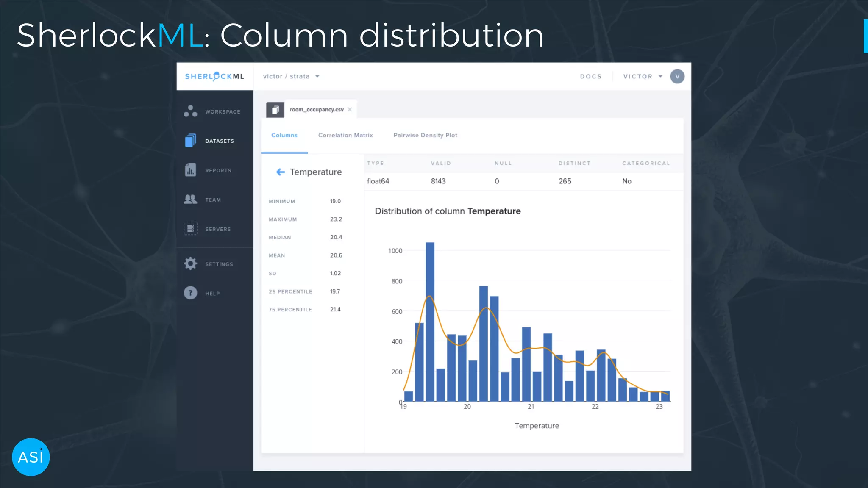Click the Settings gear icon

pyautogui.click(x=190, y=263)
